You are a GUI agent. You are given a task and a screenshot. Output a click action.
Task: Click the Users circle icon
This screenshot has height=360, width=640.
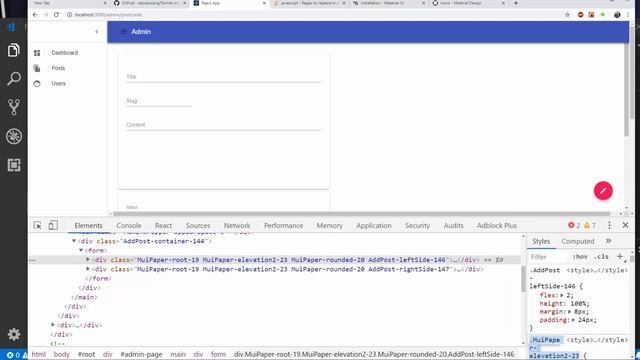pyautogui.click(x=37, y=84)
